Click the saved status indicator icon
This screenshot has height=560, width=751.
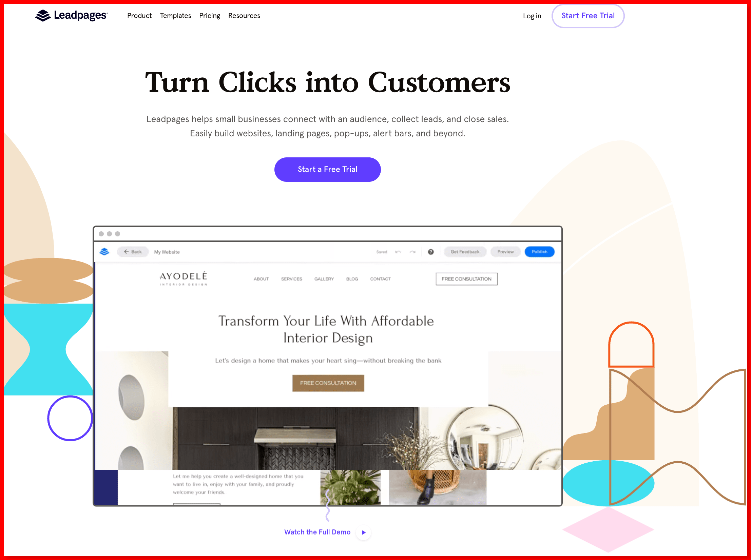(x=382, y=252)
